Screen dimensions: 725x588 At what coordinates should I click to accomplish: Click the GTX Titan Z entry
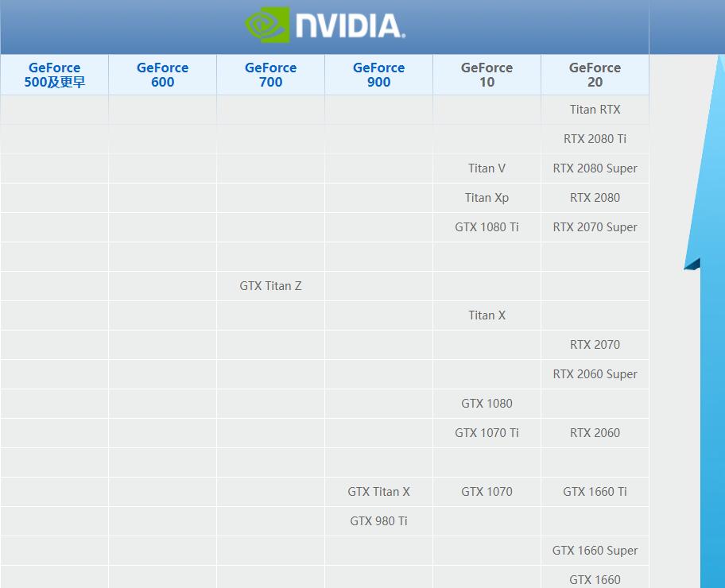pyautogui.click(x=270, y=286)
